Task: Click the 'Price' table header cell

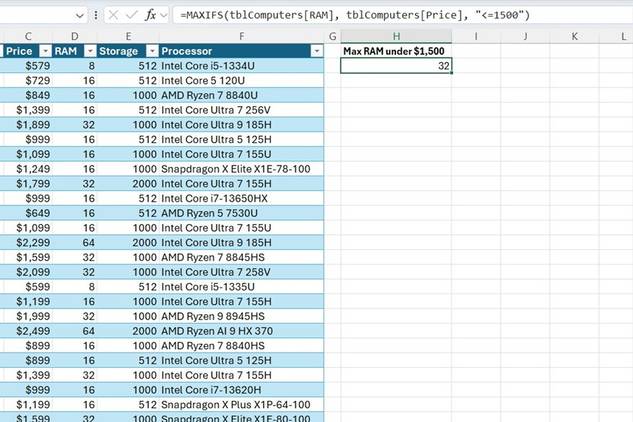Action: coord(26,51)
